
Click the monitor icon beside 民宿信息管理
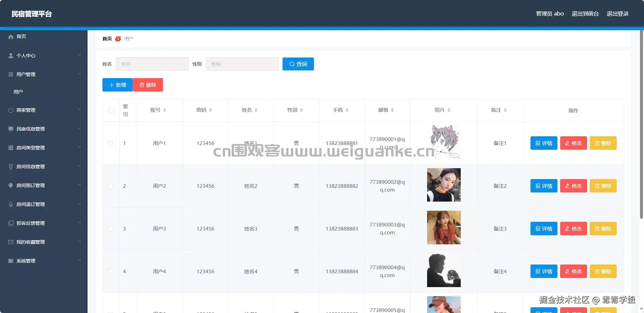11,129
